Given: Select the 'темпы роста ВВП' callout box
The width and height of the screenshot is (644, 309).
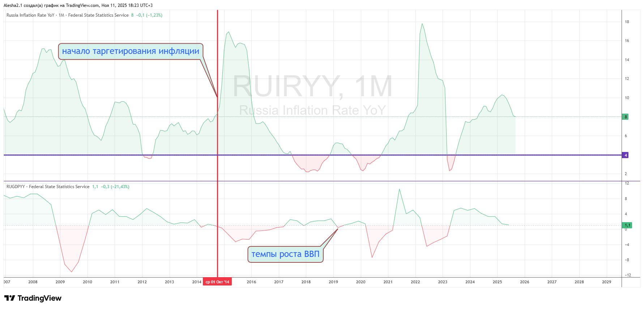Looking at the screenshot, I should (285, 254).
